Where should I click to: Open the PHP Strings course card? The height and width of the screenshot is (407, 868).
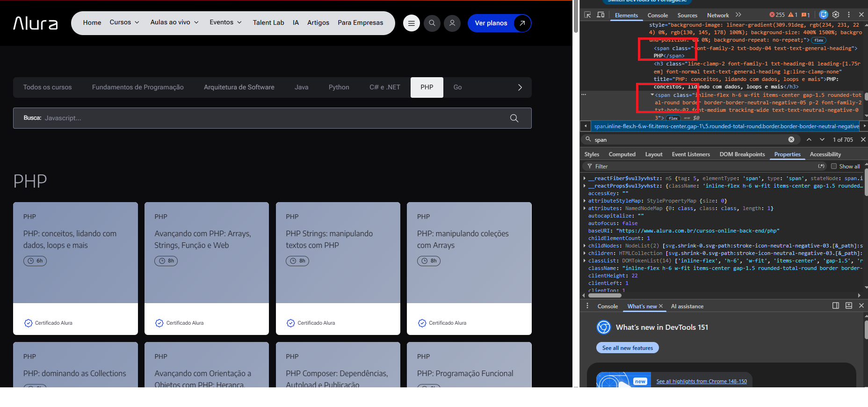coord(338,269)
